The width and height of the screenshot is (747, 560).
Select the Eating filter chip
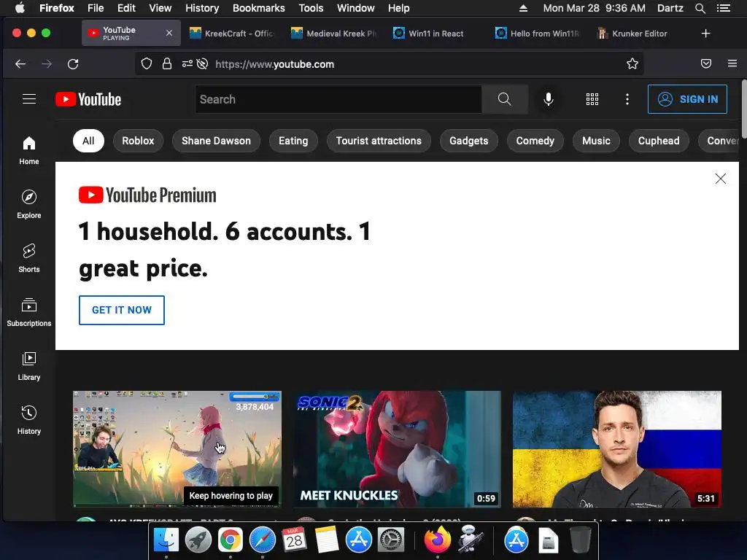click(x=293, y=141)
